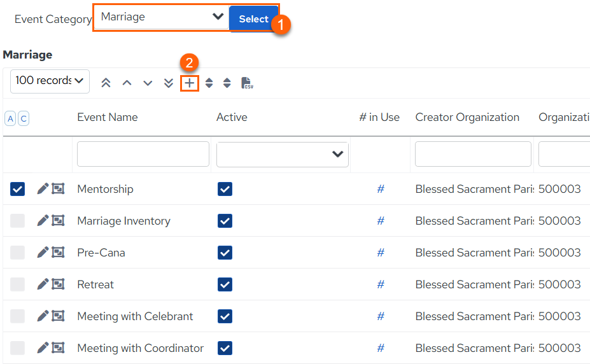Viewport: 590px width, 364px height.
Task: Open the Event Category dropdown showing Marriage
Action: tap(161, 17)
